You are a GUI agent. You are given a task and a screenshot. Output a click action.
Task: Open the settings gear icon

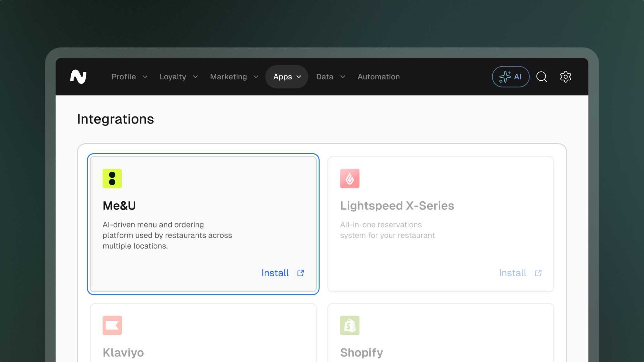pyautogui.click(x=565, y=77)
